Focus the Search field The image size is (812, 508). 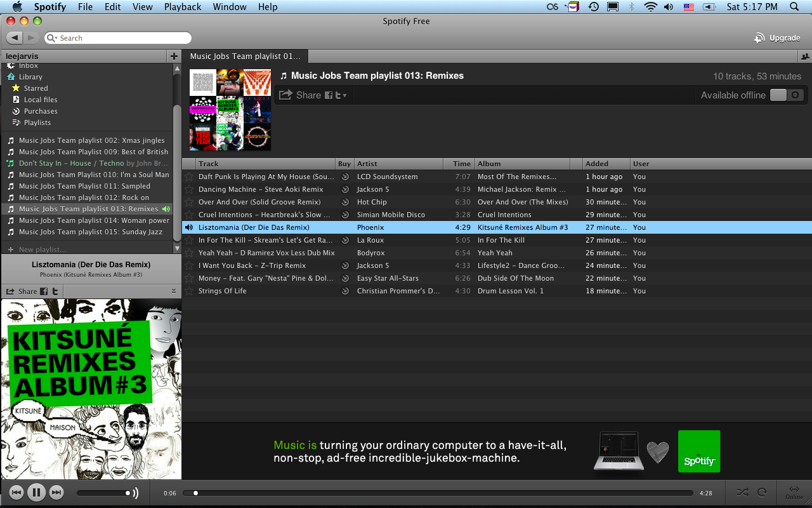click(118, 38)
